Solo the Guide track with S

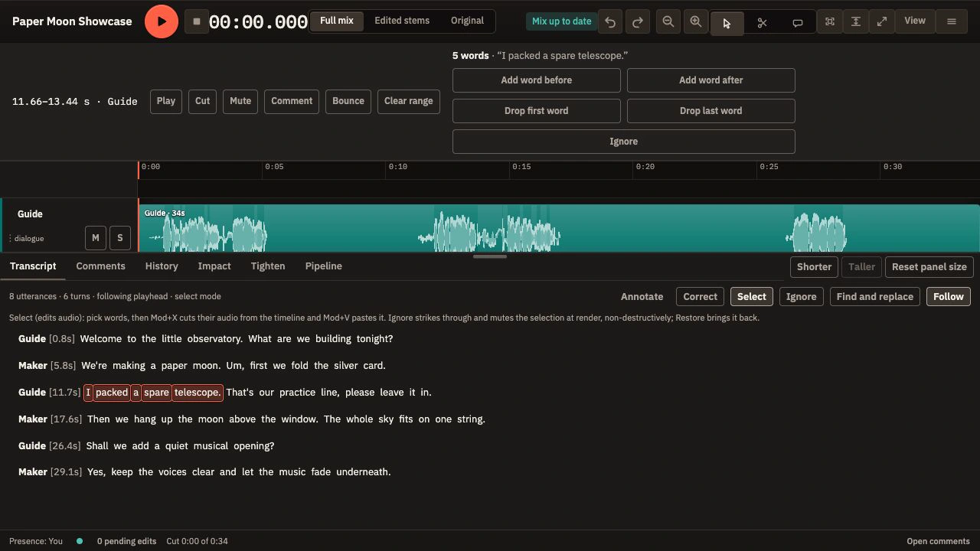(x=120, y=238)
